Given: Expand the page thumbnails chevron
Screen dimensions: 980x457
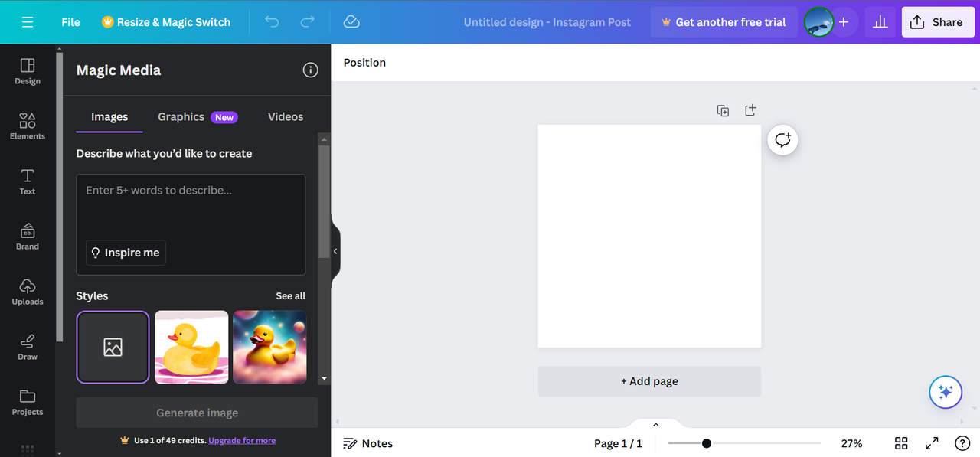Looking at the screenshot, I should [x=655, y=425].
